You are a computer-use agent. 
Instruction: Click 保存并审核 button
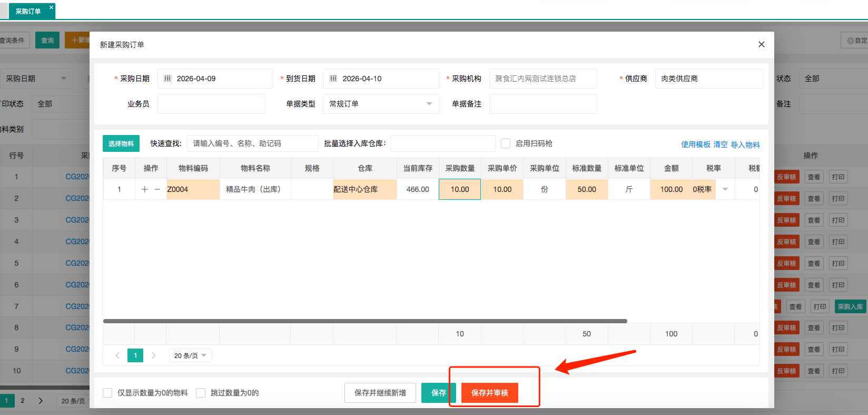[x=490, y=393]
